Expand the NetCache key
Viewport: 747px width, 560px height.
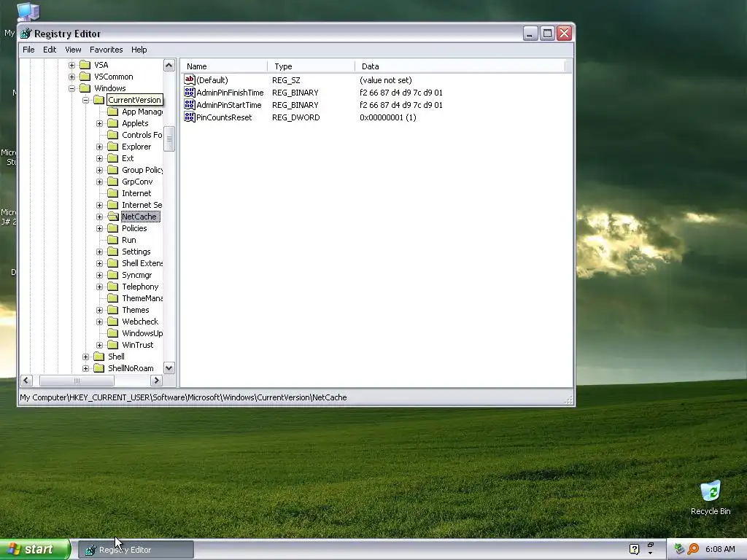(x=99, y=217)
